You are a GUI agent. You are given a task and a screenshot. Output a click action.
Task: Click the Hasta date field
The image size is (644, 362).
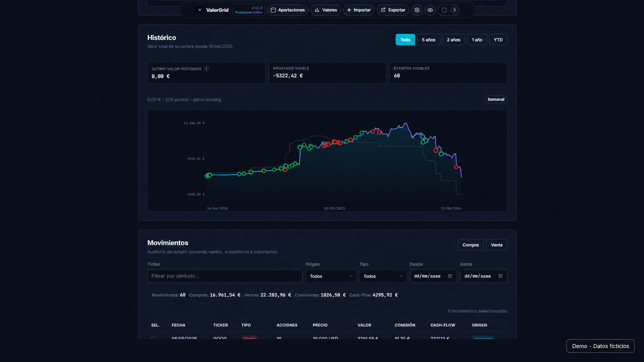(x=483, y=276)
